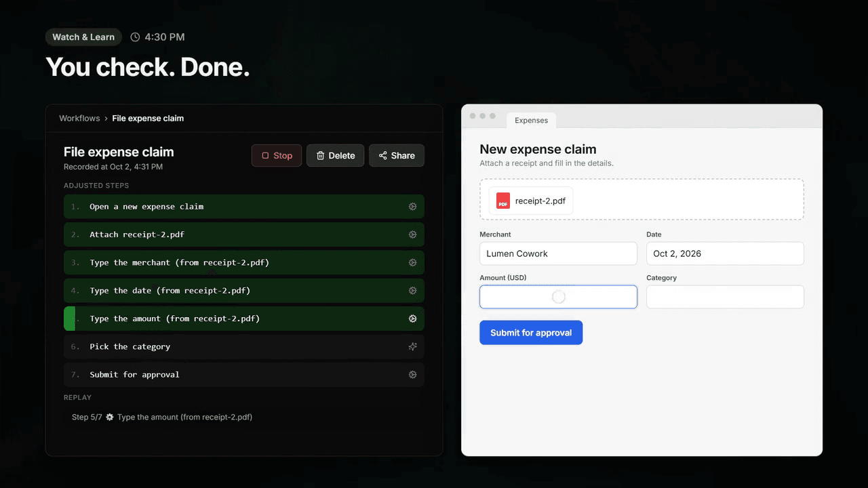The image size is (868, 488).
Task: Click gear icon on Type the amount step
Action: (412, 319)
